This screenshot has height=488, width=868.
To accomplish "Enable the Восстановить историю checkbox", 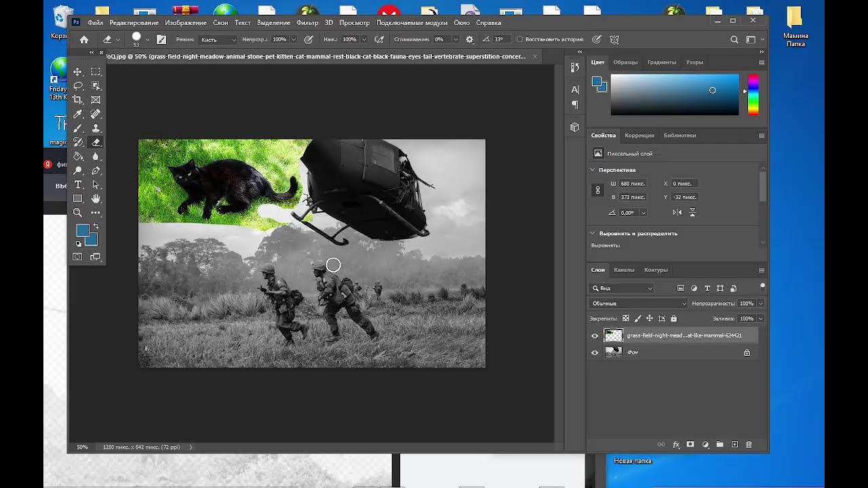I will tap(520, 39).
